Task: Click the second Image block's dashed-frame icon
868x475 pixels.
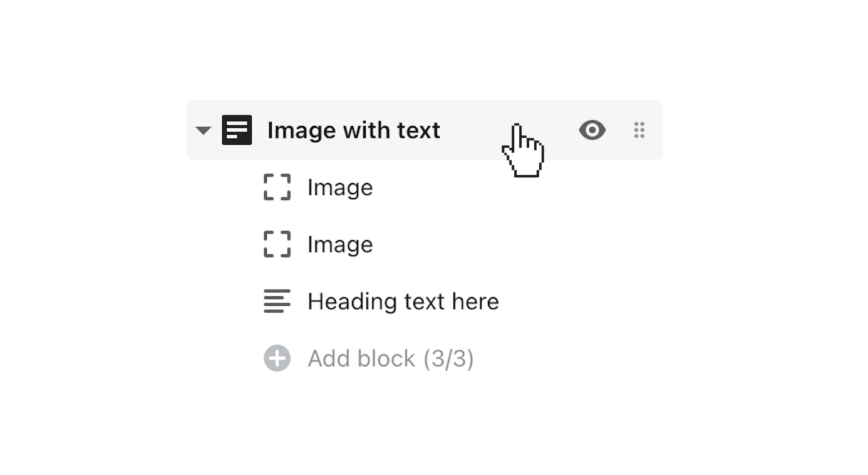Action: click(x=277, y=244)
